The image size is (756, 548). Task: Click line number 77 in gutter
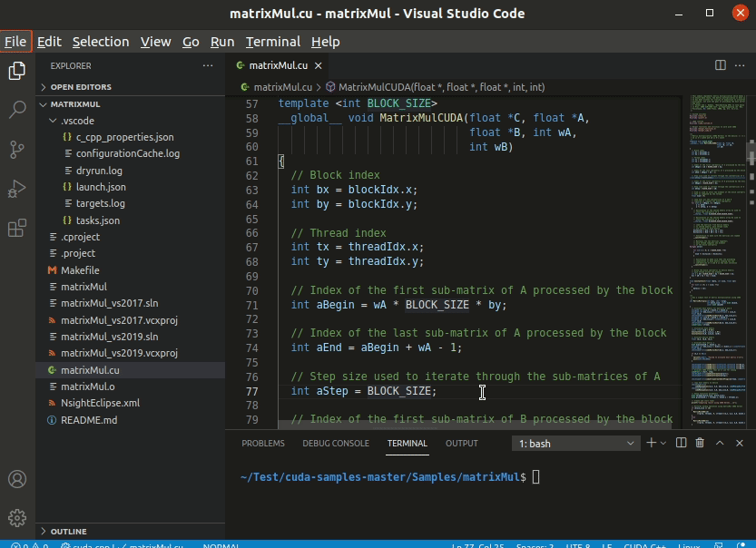pyautogui.click(x=252, y=391)
